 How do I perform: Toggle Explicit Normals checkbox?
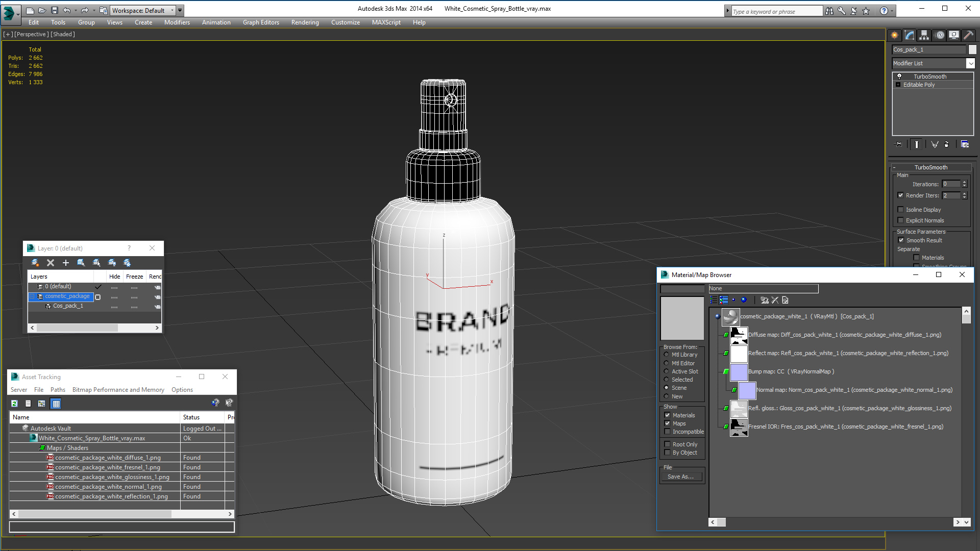[x=901, y=220]
